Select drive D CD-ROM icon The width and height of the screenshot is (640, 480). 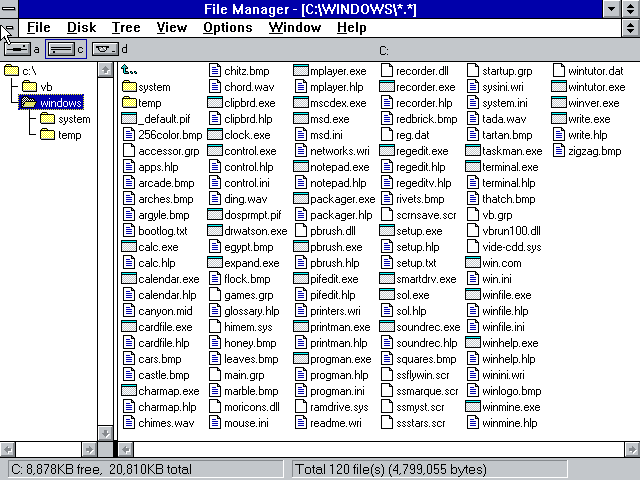coord(104,48)
